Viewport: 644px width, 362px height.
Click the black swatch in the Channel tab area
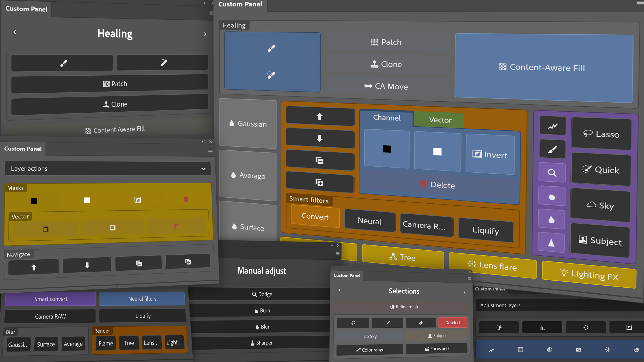click(x=387, y=149)
